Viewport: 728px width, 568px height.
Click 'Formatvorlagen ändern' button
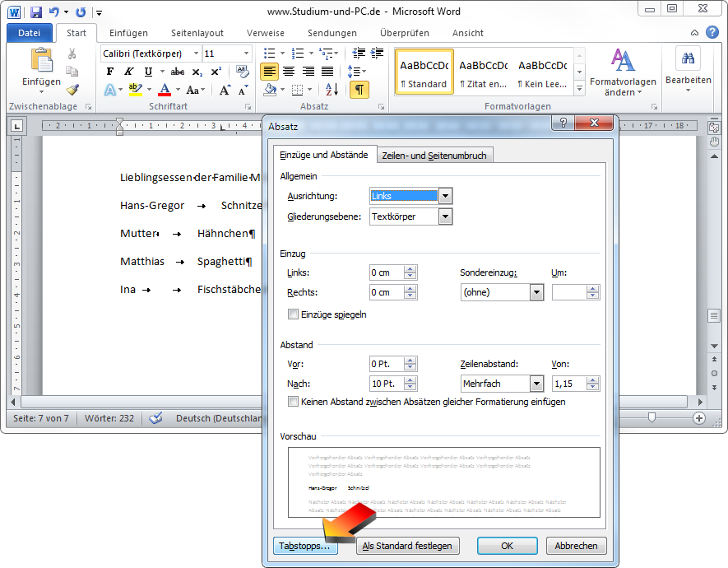(623, 72)
